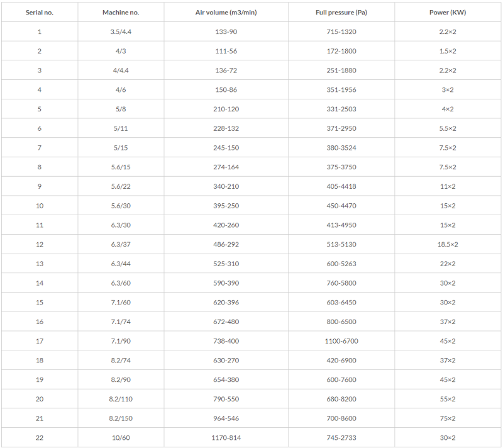The image size is (503, 448).
Task: Select machine number 8.2/110
Action: coord(121,399)
